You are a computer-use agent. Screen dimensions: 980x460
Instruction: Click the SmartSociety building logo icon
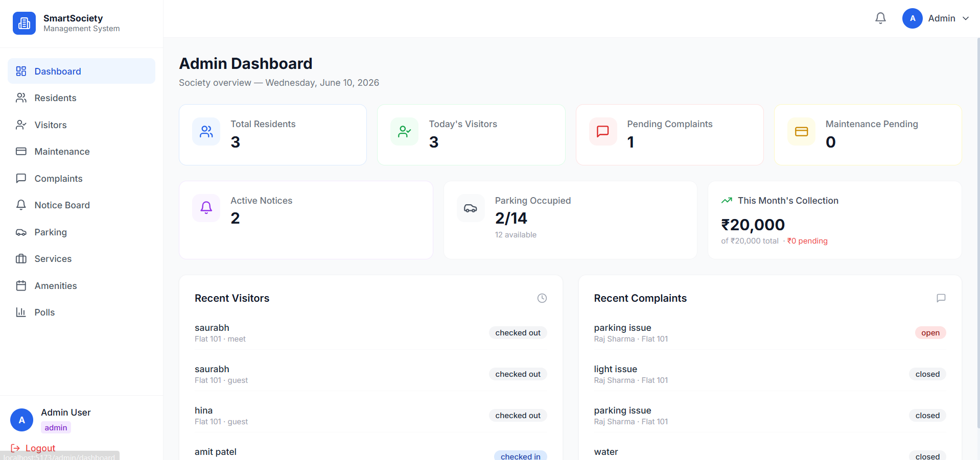[24, 23]
